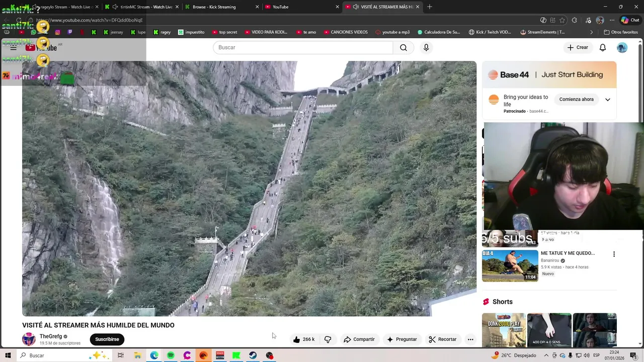
Task: Open ME TATUE Y ME QUEDO thumbnail
Action: (510, 265)
